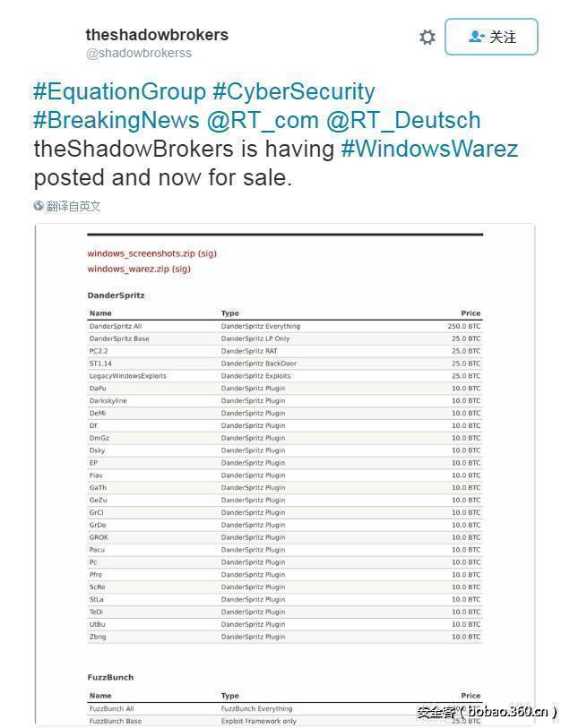Click the FuzzBunch section heading

coord(110,677)
